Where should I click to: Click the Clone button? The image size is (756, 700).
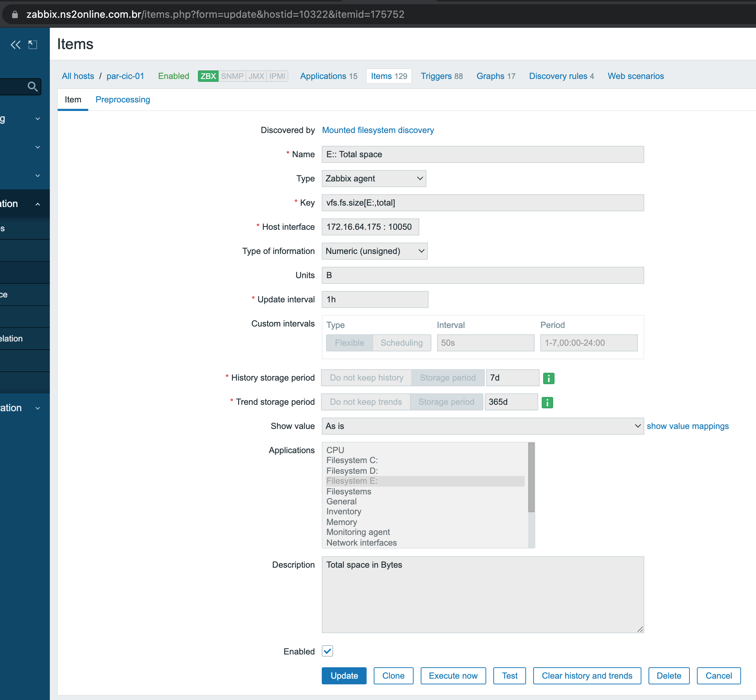pyautogui.click(x=393, y=676)
